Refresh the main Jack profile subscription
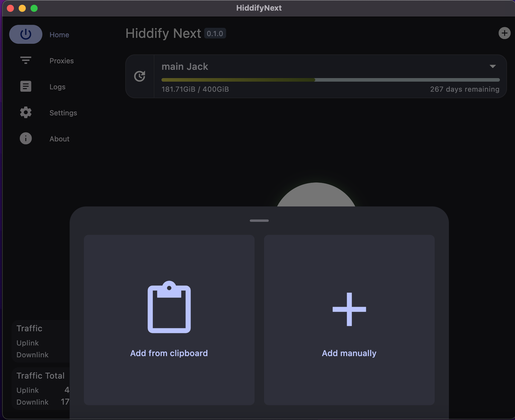515x420 pixels. pos(140,76)
